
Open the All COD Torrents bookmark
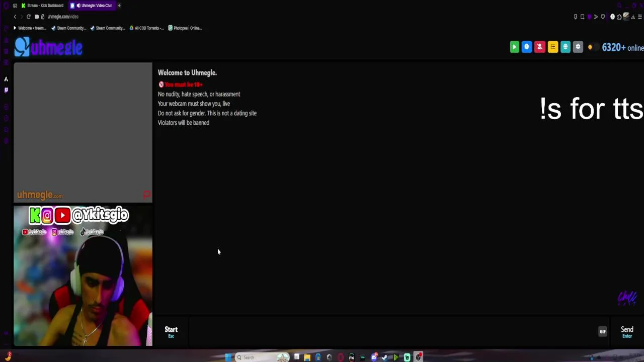click(x=146, y=28)
